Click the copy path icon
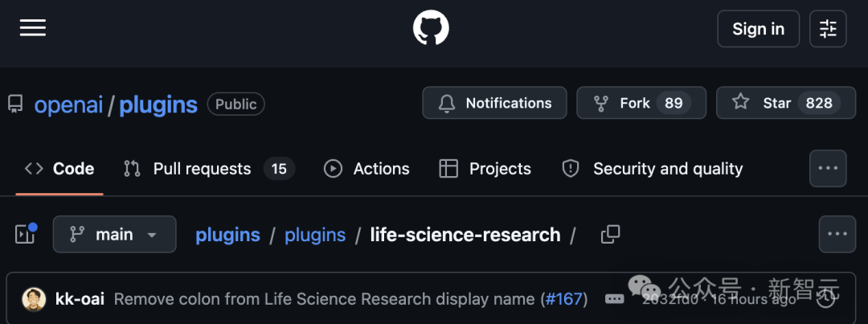 pos(611,235)
